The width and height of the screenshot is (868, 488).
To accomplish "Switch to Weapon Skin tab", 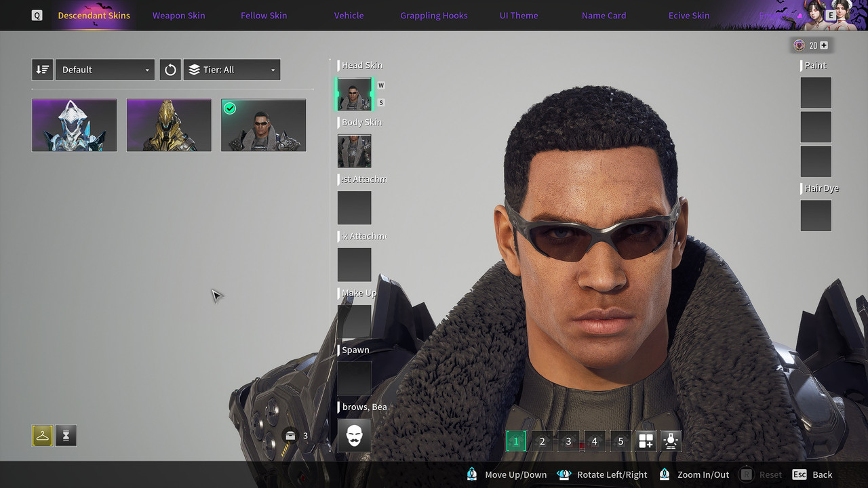I will coord(178,15).
